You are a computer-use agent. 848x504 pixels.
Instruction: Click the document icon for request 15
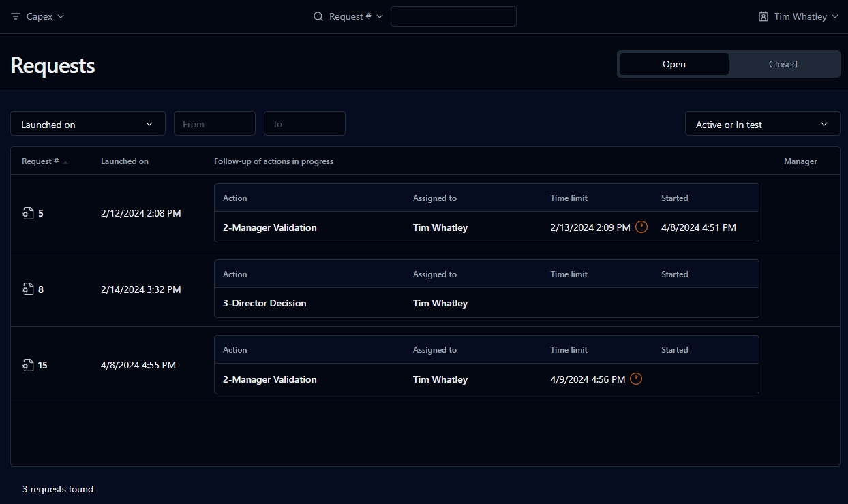[x=28, y=365]
